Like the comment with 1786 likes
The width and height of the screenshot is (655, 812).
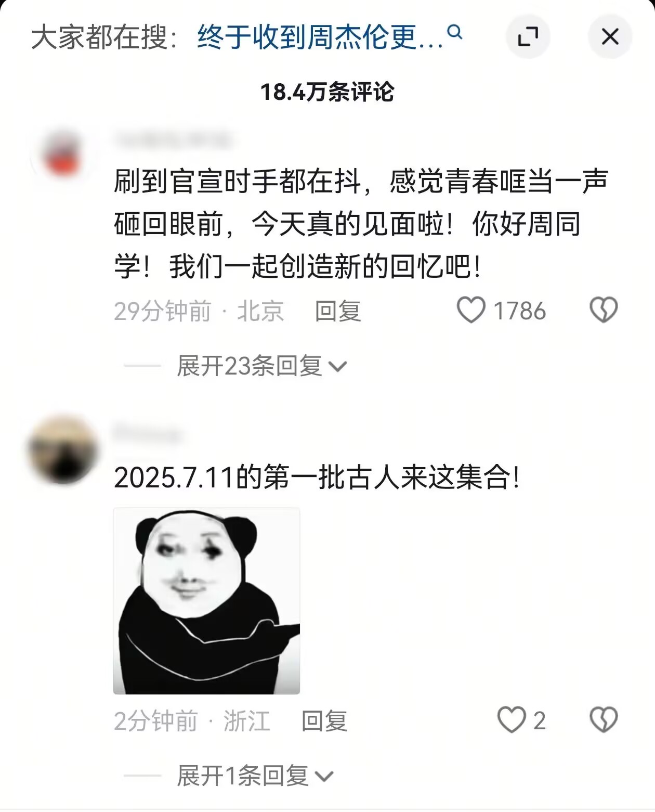point(471,311)
